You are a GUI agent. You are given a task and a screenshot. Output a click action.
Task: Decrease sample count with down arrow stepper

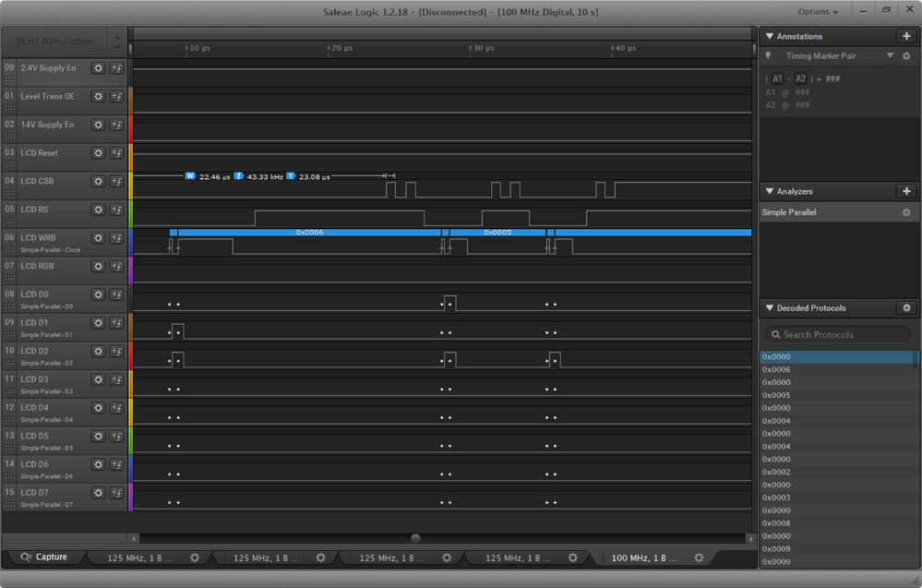pos(117,48)
